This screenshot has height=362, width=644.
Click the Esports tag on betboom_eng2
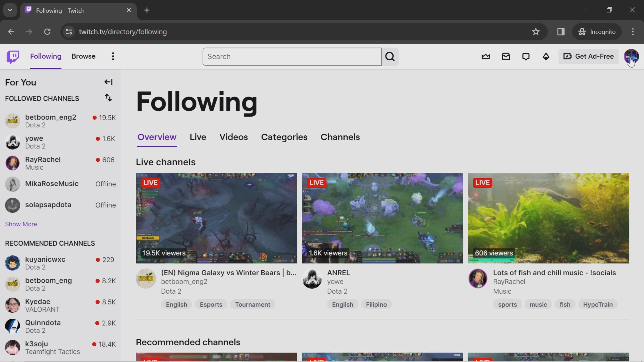point(211,305)
